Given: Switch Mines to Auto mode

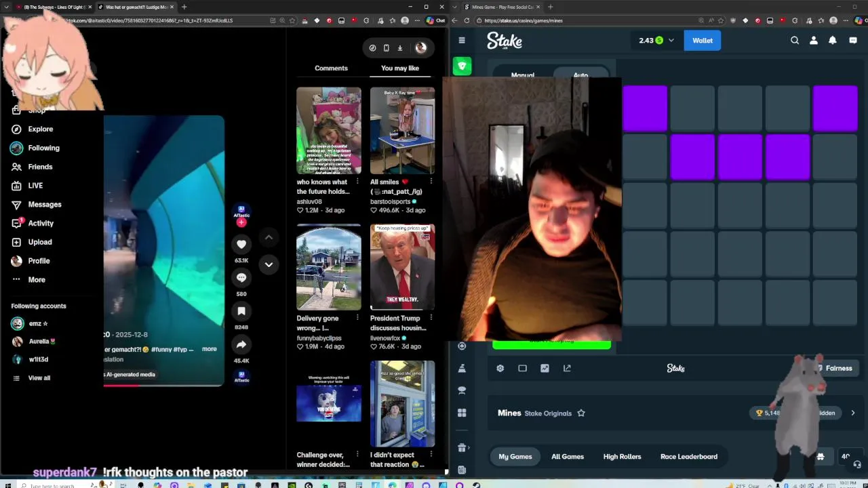Looking at the screenshot, I should click(580, 74).
